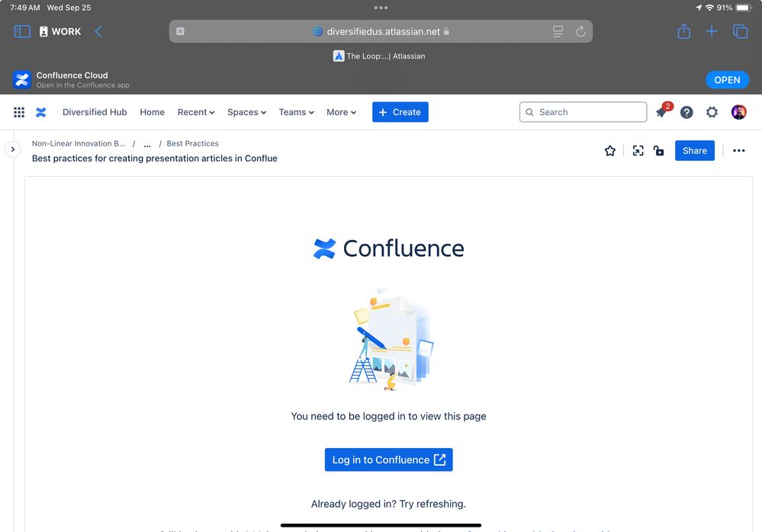
Task: Open the reader/page view icon in the address bar
Action: (558, 31)
